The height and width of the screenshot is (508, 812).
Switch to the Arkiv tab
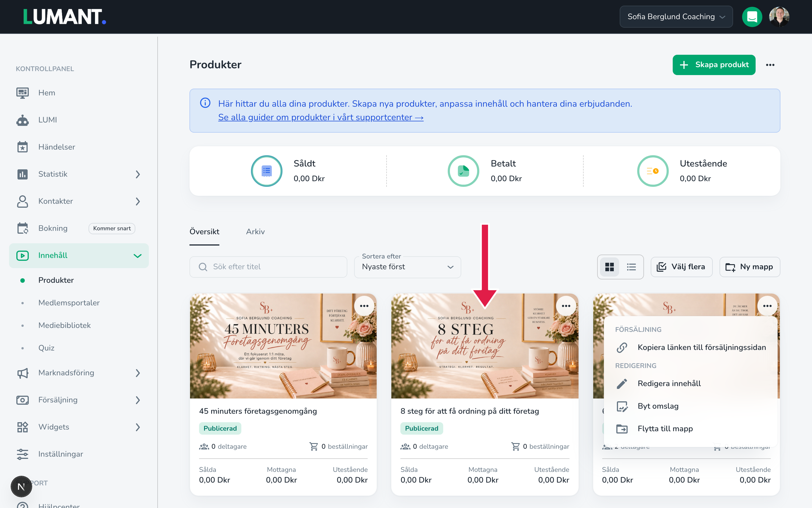(255, 231)
